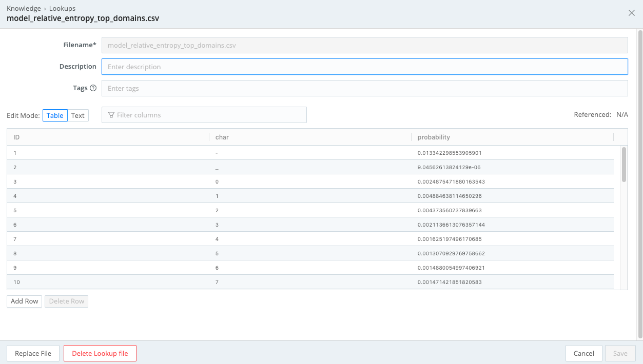643x364 pixels.
Task: Click the Lookups breadcrumb link
Action: (62, 8)
